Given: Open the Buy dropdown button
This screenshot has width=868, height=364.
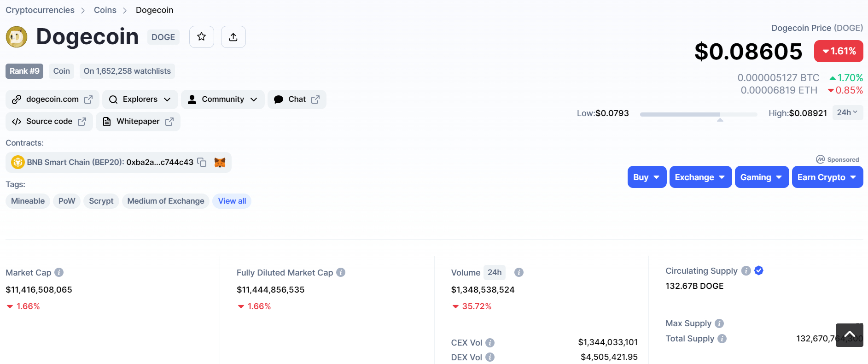Looking at the screenshot, I should pyautogui.click(x=647, y=177).
